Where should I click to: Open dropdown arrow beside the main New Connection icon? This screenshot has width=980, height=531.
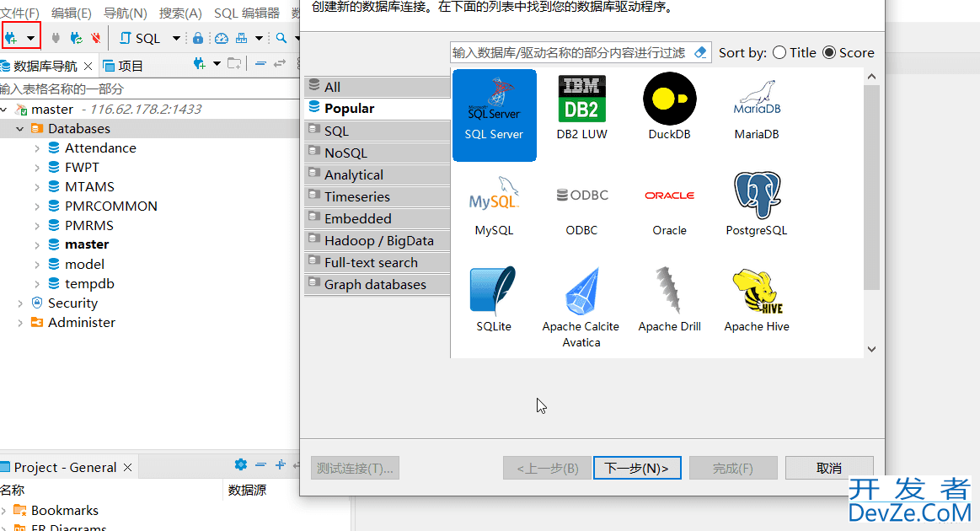[x=30, y=38]
